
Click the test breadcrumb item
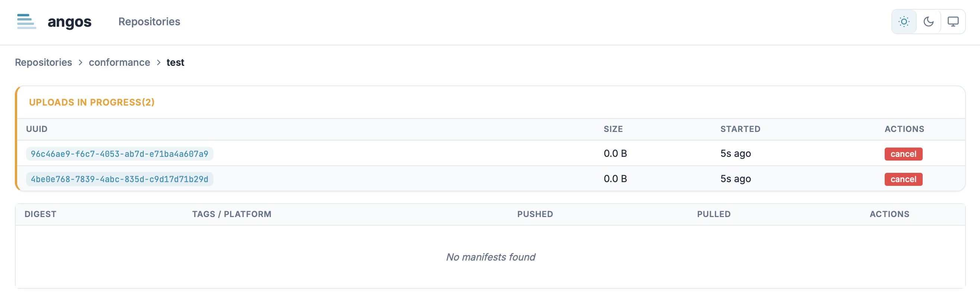(x=175, y=62)
